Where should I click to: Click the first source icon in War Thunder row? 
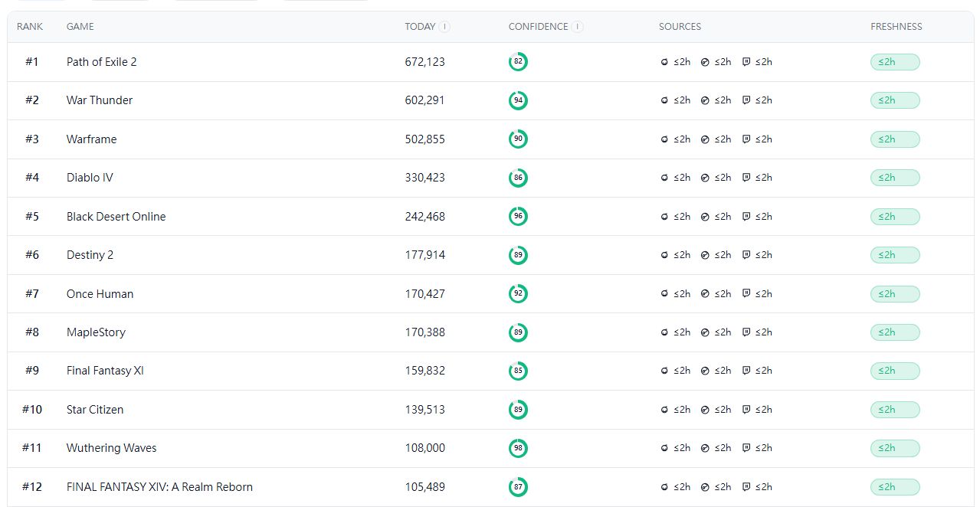pyautogui.click(x=664, y=100)
